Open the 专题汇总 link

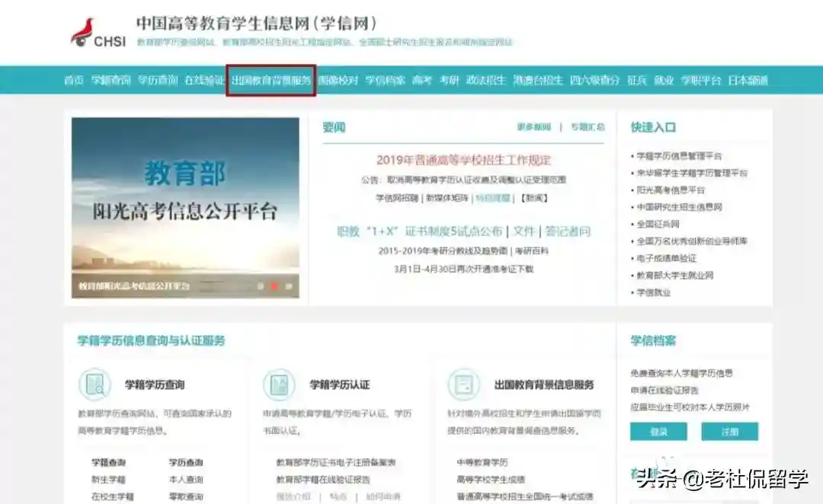[588, 127]
